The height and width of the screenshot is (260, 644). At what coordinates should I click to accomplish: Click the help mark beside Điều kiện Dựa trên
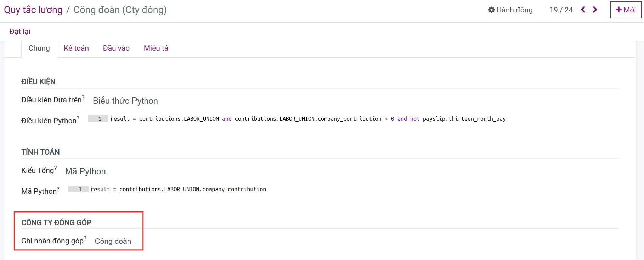[83, 97]
